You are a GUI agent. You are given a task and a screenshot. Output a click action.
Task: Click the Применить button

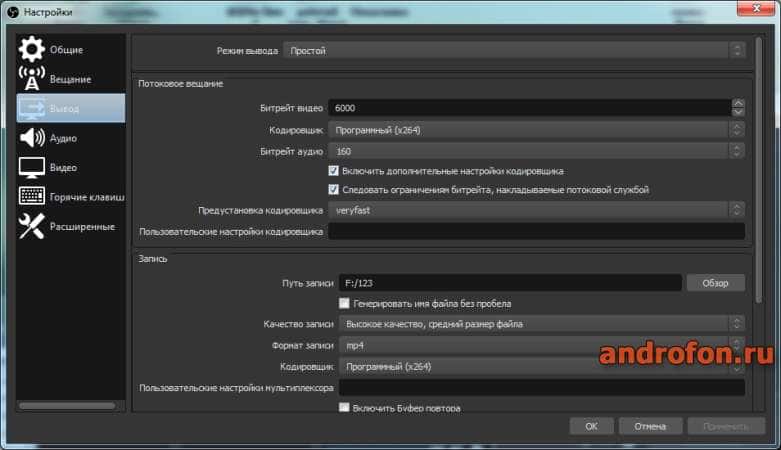pos(726,426)
